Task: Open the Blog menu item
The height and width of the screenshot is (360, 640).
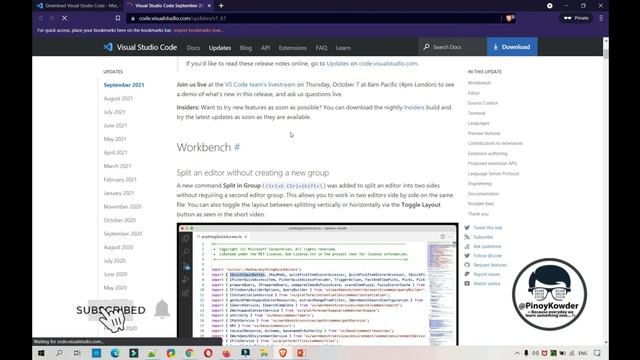Action: click(246, 48)
